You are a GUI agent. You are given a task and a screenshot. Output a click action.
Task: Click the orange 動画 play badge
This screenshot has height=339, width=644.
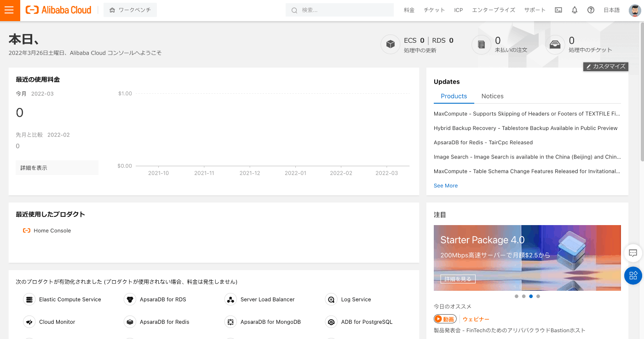tap(444, 319)
